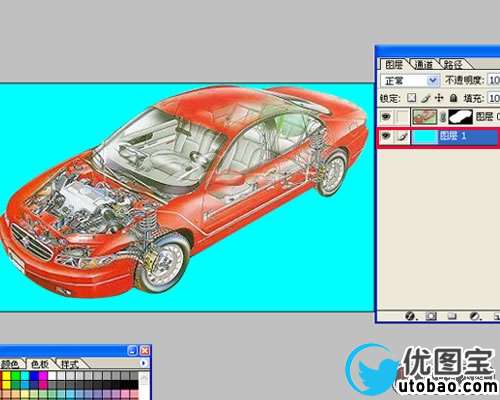Click the create new layer set folder icon

[452, 316]
